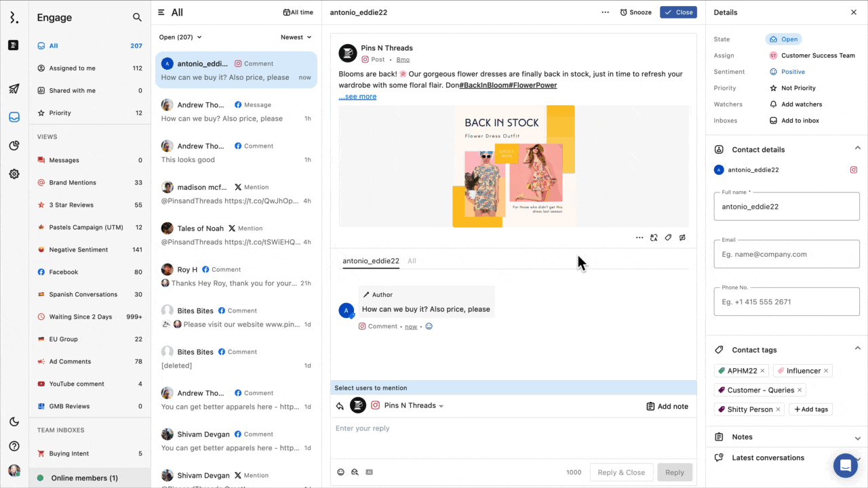This screenshot has height=488, width=868.
Task: Toggle Not Priority star
Action: pyautogui.click(x=773, y=88)
